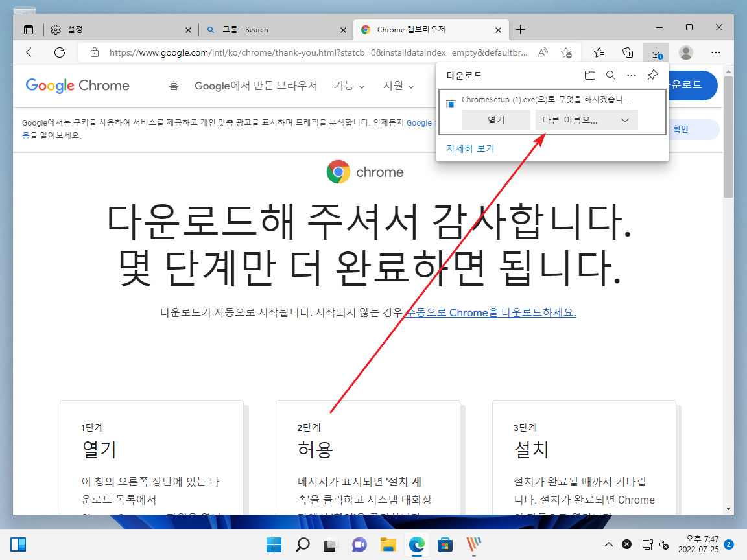
Task: Click the 홈 navigation item
Action: (174, 86)
